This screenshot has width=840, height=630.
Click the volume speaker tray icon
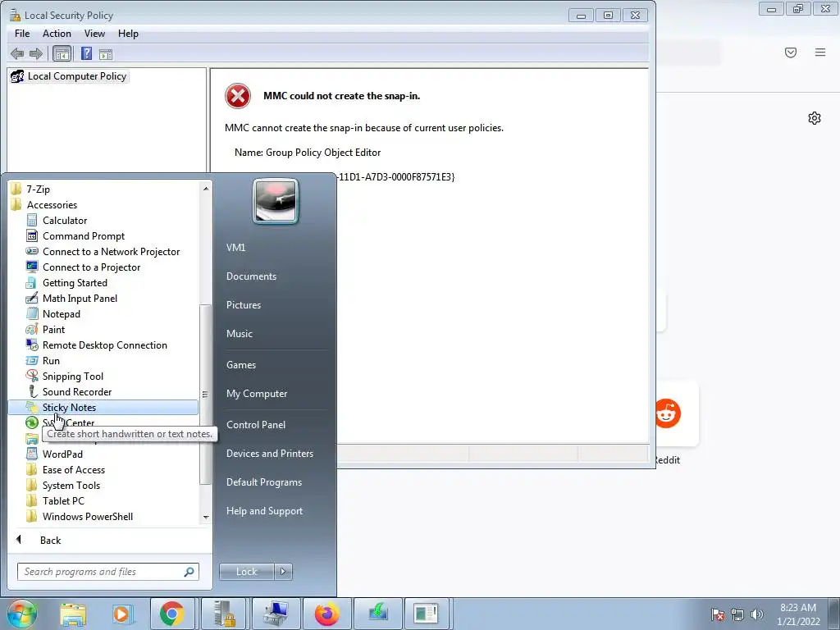point(757,614)
